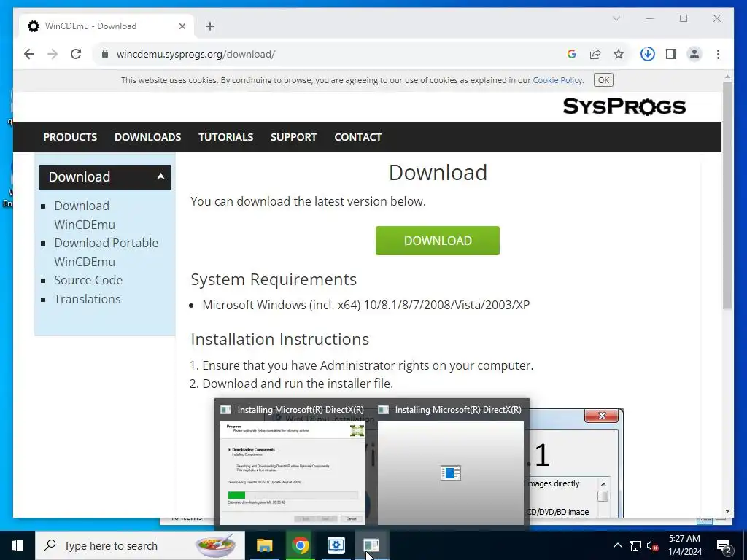Reload the WinCDEmu download page
Viewport: 747px width, 560px height.
76,54
